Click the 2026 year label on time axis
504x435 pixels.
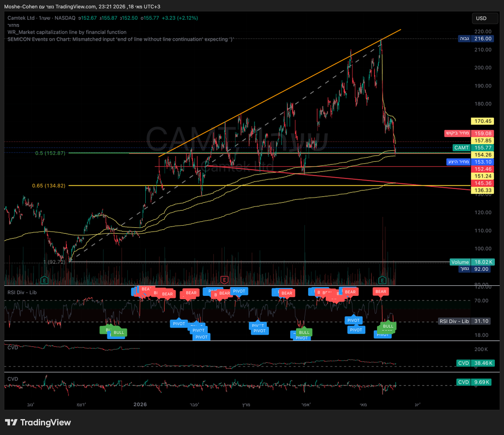point(140,404)
